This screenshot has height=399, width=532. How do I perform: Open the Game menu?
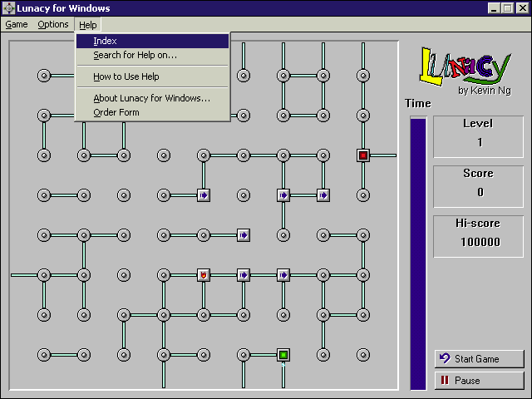[17, 25]
